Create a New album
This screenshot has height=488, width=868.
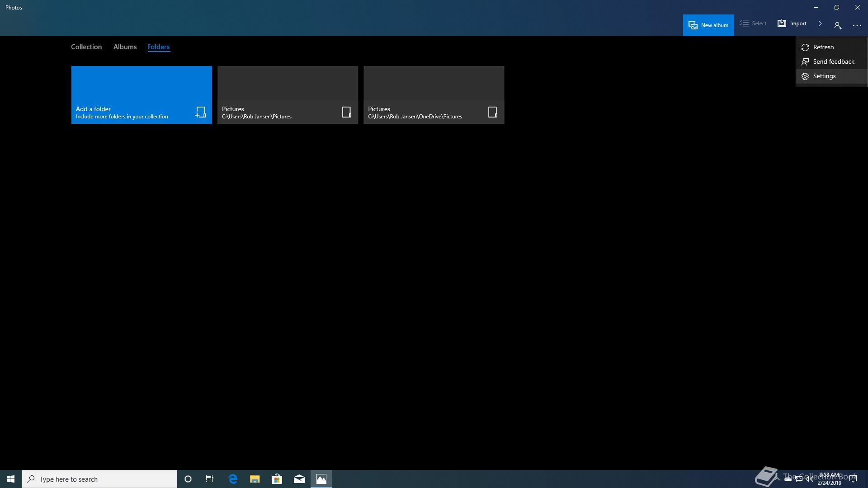click(708, 25)
